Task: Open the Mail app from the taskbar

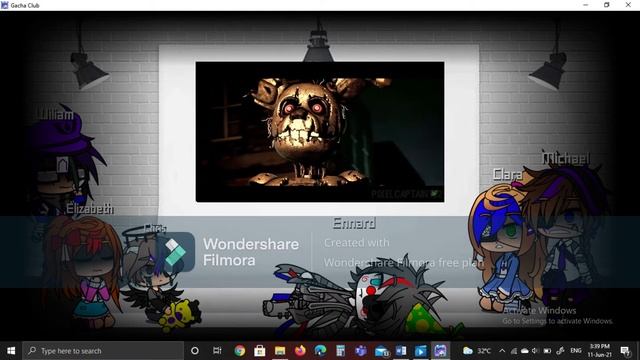Action: pos(381,351)
